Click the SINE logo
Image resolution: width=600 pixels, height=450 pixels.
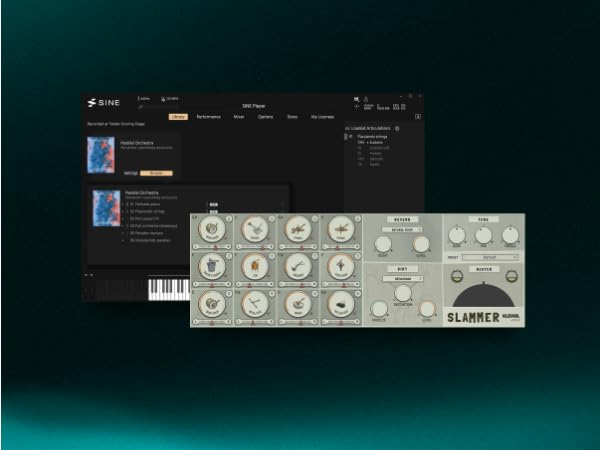(x=104, y=103)
